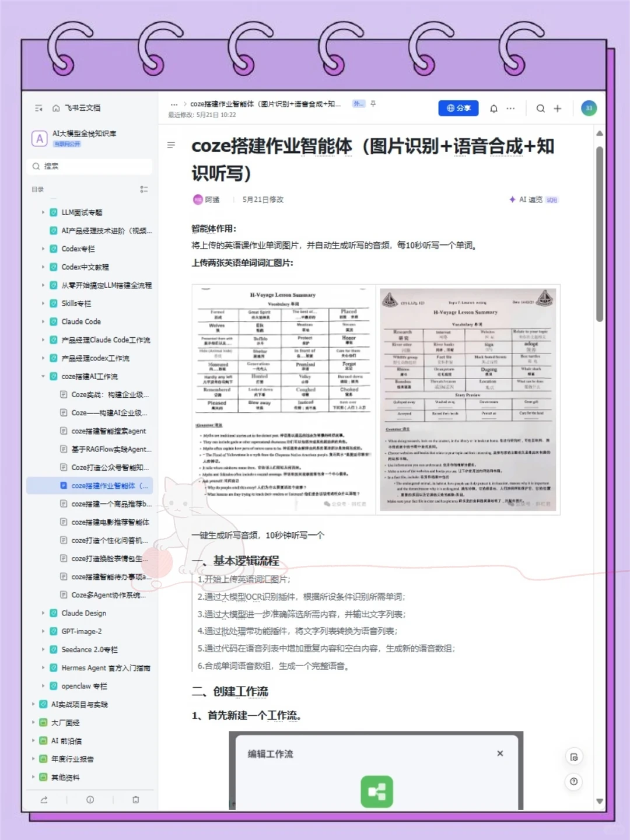Click the floating document template icon at right
Image resolution: width=630 pixels, height=840 pixels.
point(574,757)
